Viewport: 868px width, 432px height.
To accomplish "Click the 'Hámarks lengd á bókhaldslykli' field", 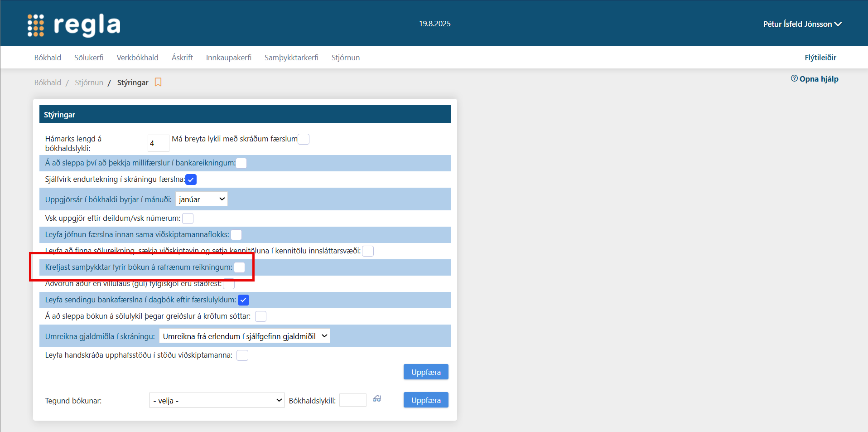I will click(x=158, y=143).
